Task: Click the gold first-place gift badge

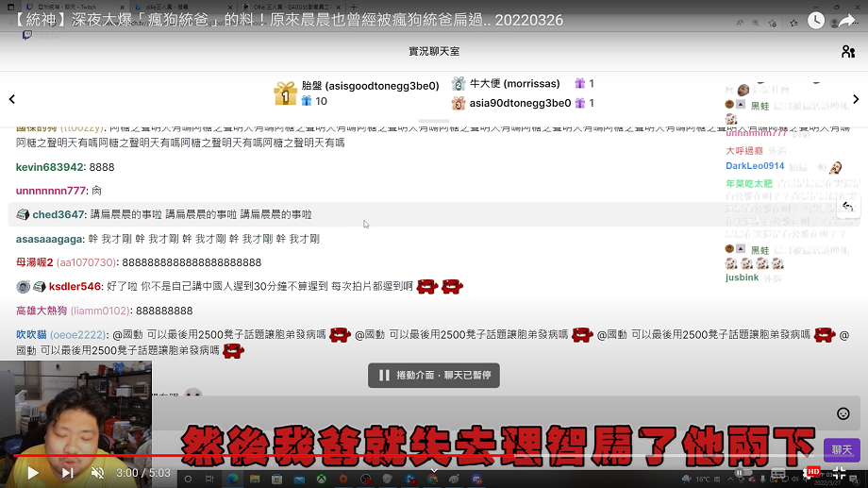Action: [x=285, y=93]
